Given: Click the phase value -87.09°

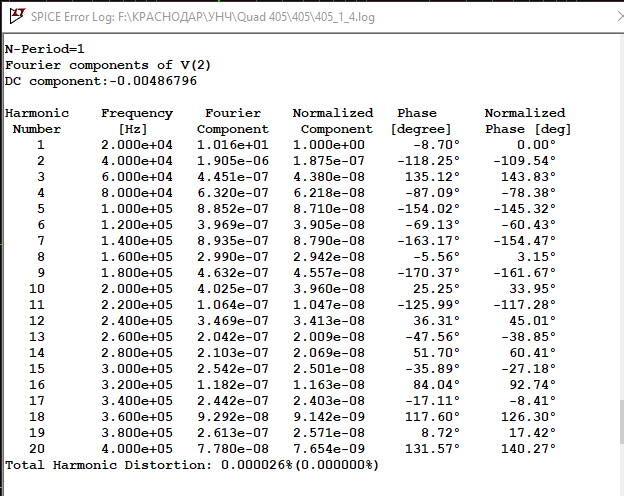Looking at the screenshot, I should (432, 193).
